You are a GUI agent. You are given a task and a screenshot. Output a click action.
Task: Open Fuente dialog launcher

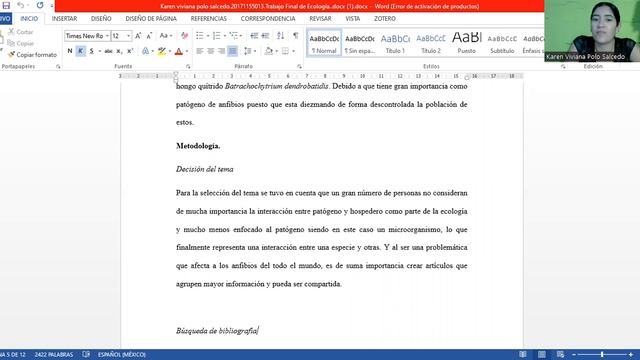point(188,66)
